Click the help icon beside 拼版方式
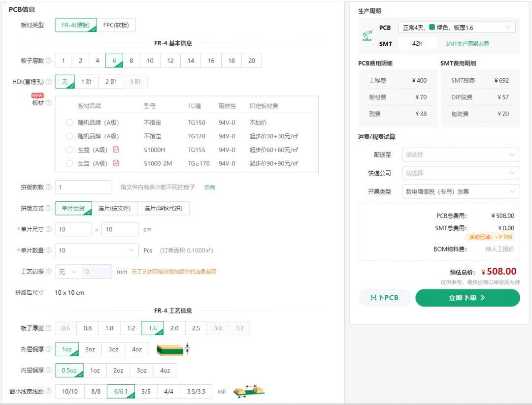 [x=48, y=208]
